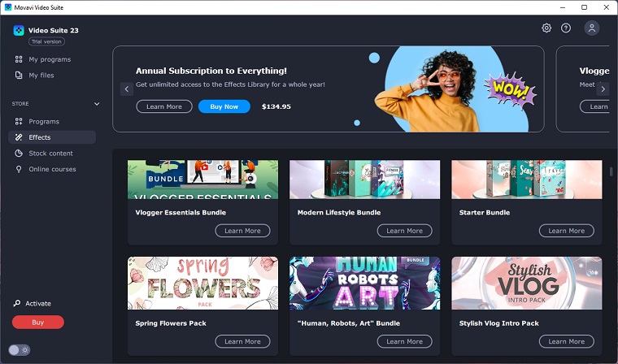Click the Stylish Vlog Intro Pack thumbnail

pyautogui.click(x=527, y=284)
